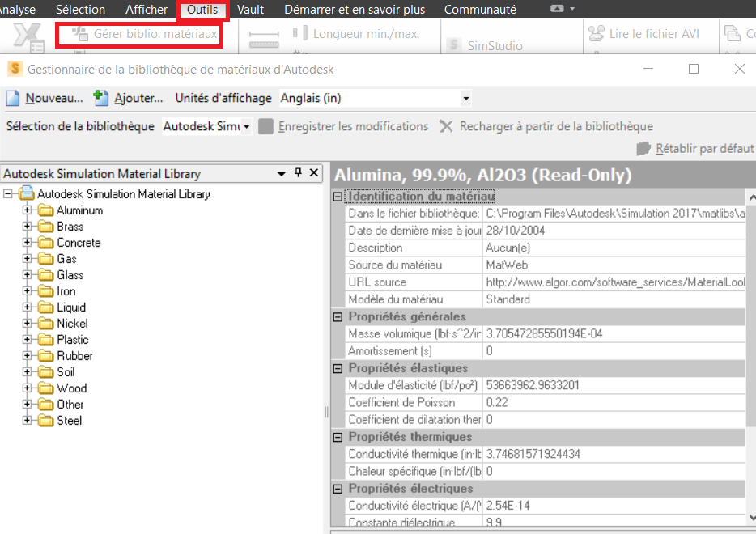Select the Plastic folder in library tree
Viewport: 756px width, 534px height.
[x=72, y=340]
